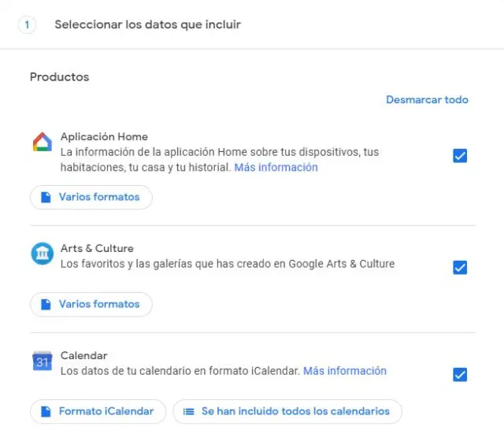Click list icon in calendars included button
Screen dimensions: 504x434
click(188, 411)
